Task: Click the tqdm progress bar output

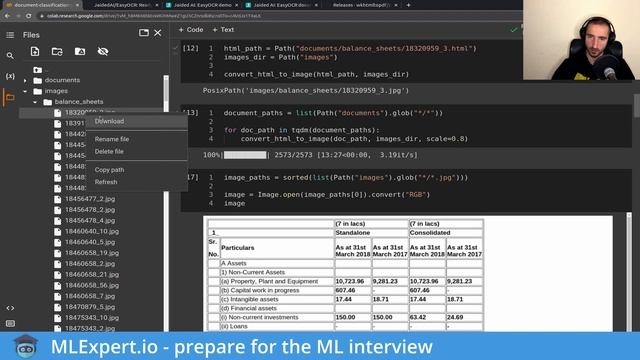Action: 245,155
